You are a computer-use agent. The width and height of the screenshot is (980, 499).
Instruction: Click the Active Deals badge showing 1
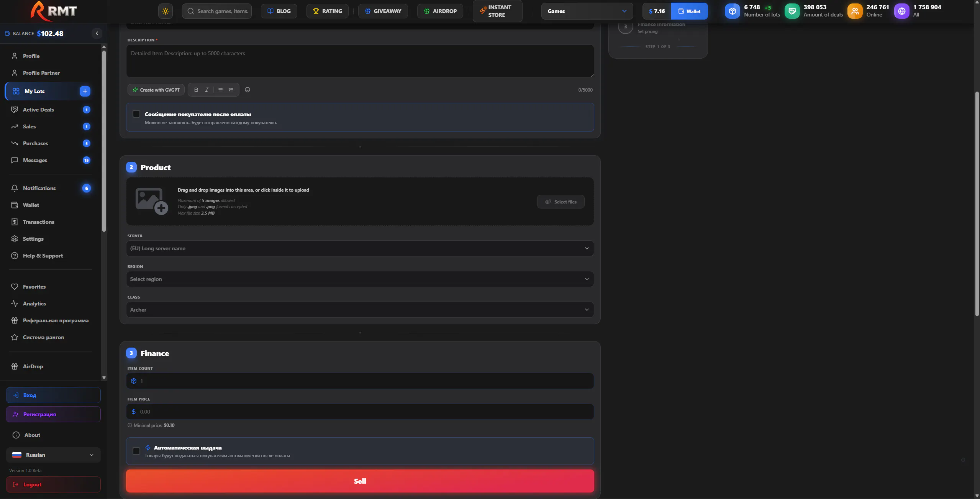(x=87, y=110)
